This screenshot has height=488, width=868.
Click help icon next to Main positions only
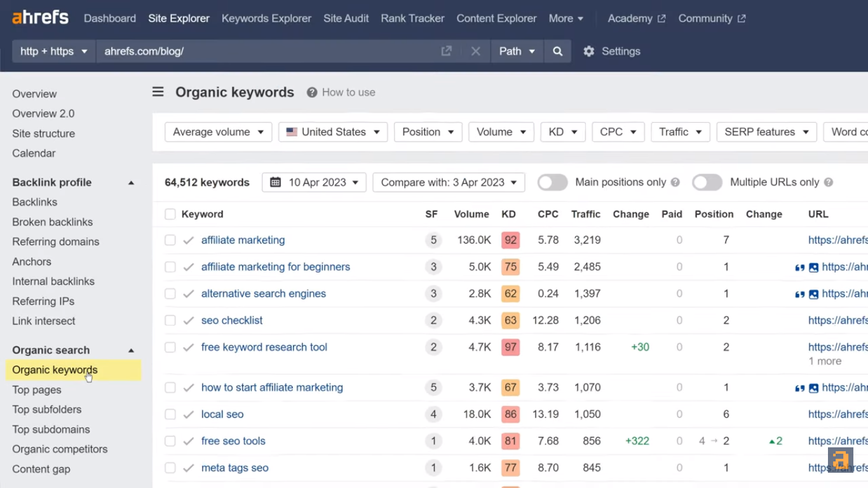pyautogui.click(x=675, y=182)
